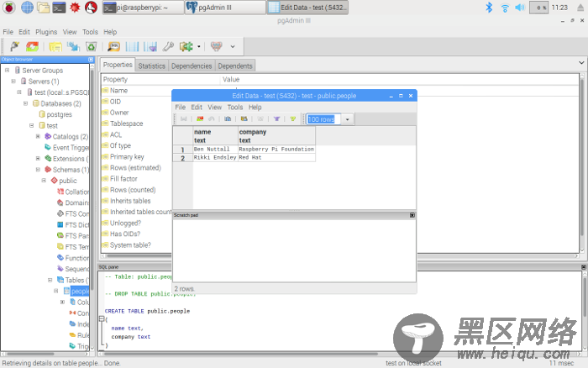This screenshot has width=588, height=368.
Task: Click the save icon in Edit Data toolbar
Action: click(184, 119)
